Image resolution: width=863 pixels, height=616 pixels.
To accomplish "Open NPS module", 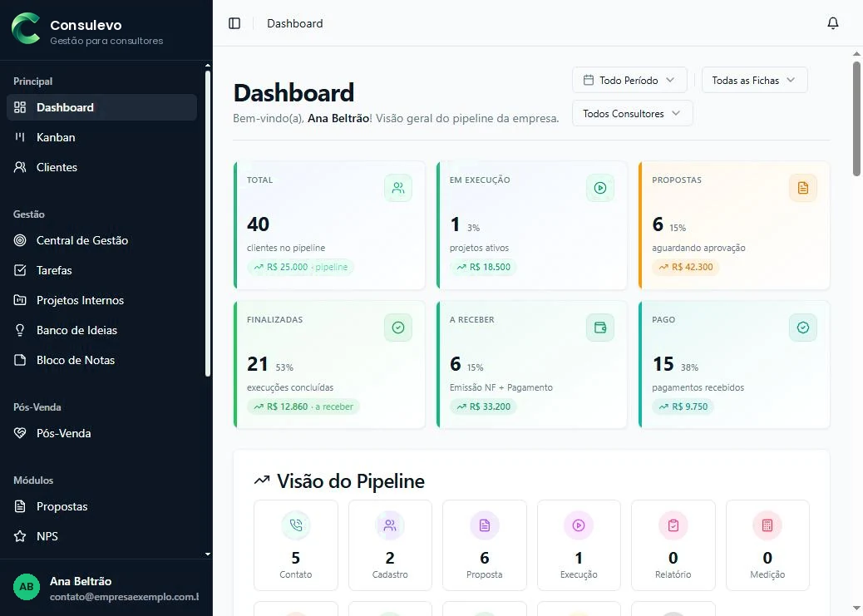I will [101, 535].
